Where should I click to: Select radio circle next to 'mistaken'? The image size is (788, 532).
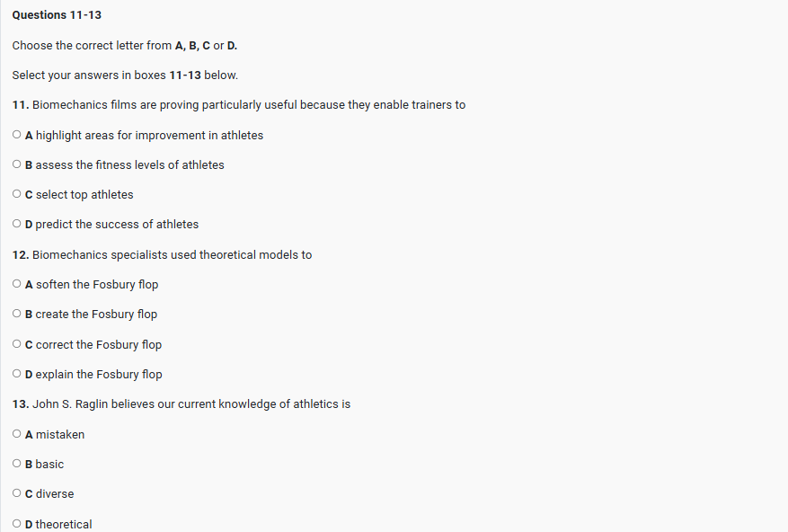tap(17, 434)
